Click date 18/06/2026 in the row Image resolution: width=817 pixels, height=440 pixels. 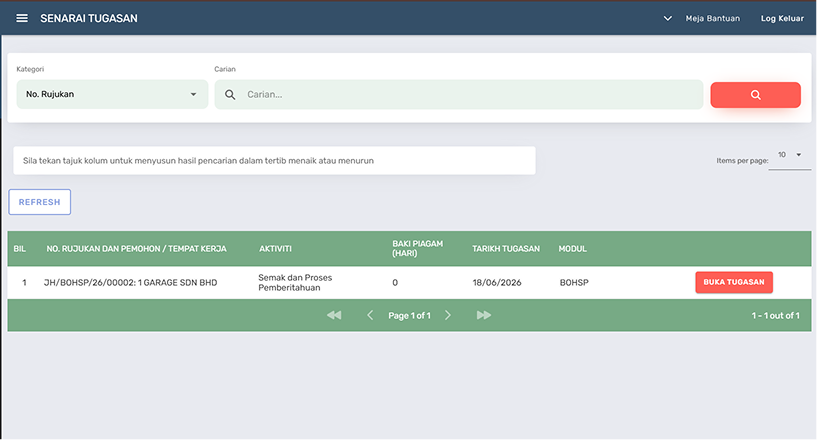497,283
